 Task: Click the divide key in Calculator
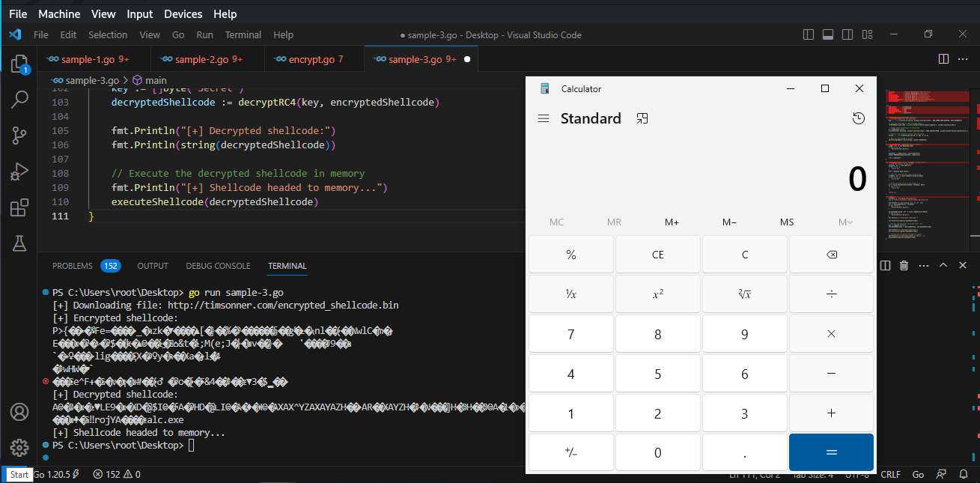pyautogui.click(x=831, y=294)
